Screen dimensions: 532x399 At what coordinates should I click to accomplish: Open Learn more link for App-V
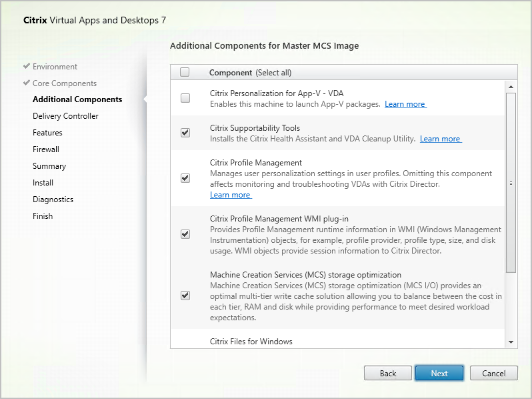tap(405, 104)
